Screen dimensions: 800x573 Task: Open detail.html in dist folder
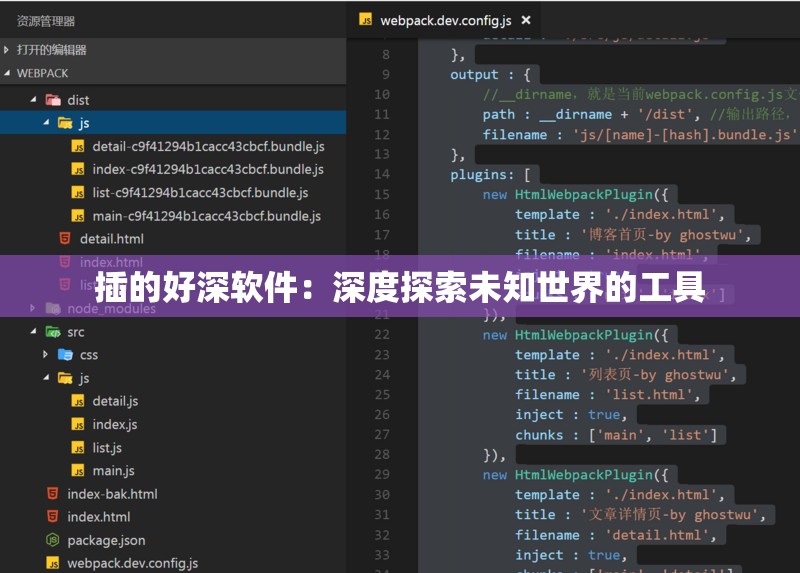coord(112,239)
